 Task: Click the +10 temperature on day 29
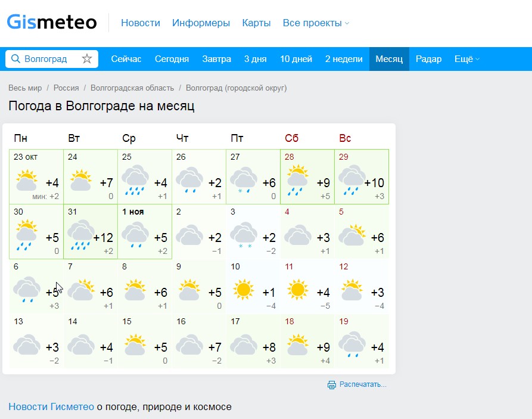pyautogui.click(x=374, y=183)
